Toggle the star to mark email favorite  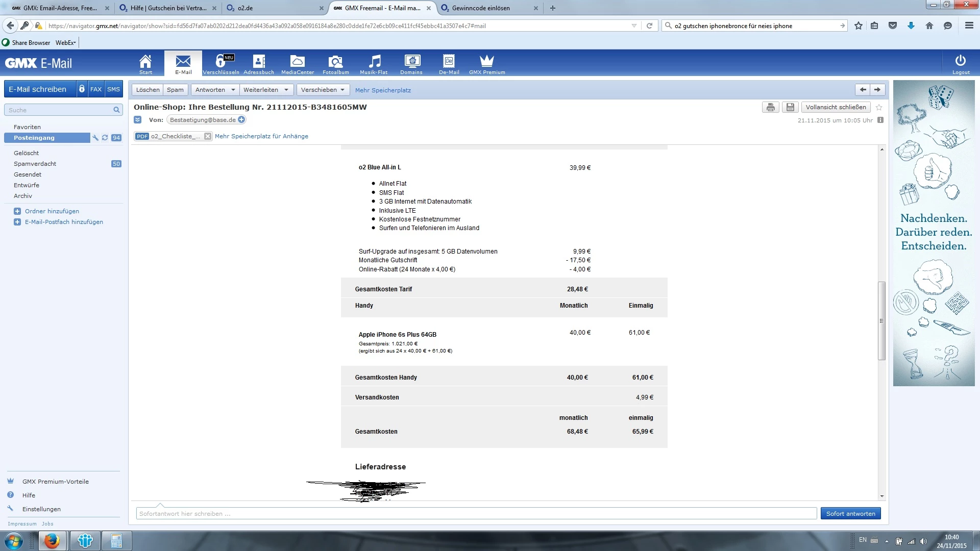pos(879,107)
